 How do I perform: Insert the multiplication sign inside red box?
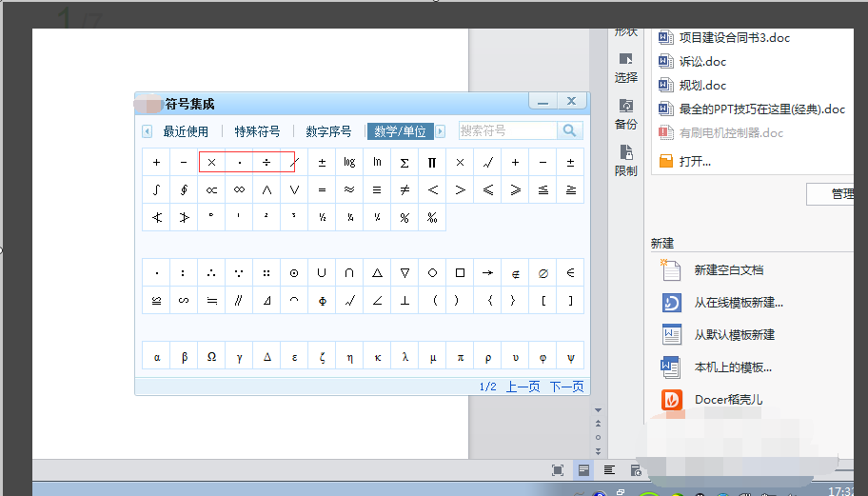pyautogui.click(x=211, y=162)
